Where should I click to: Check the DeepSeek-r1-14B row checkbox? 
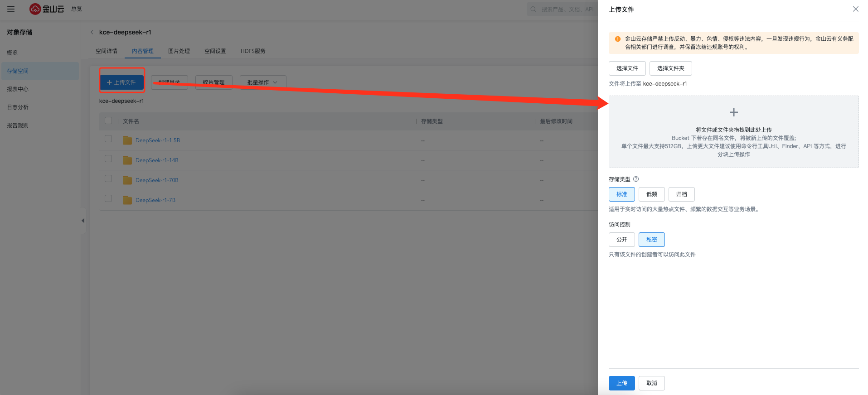pyautogui.click(x=108, y=159)
